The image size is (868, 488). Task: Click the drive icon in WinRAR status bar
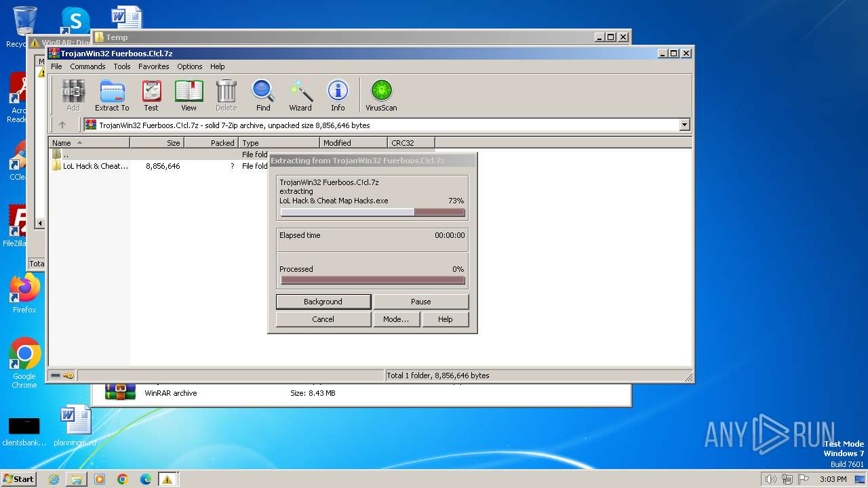pos(56,375)
